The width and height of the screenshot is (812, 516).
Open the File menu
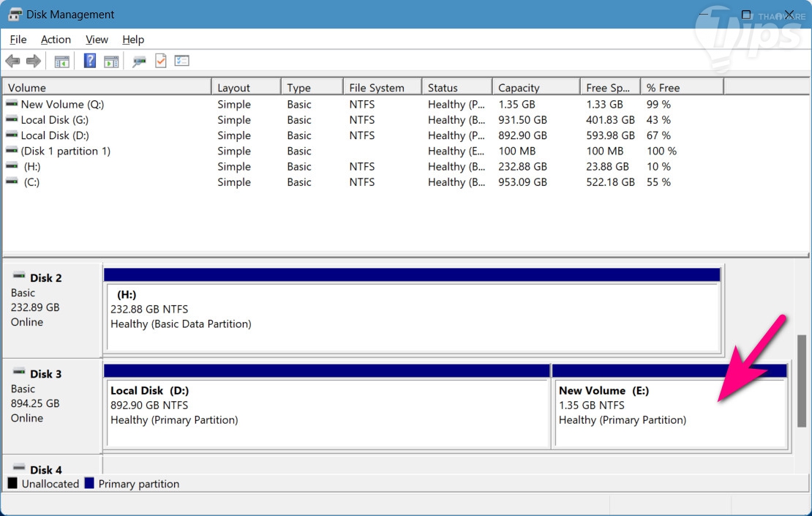18,40
